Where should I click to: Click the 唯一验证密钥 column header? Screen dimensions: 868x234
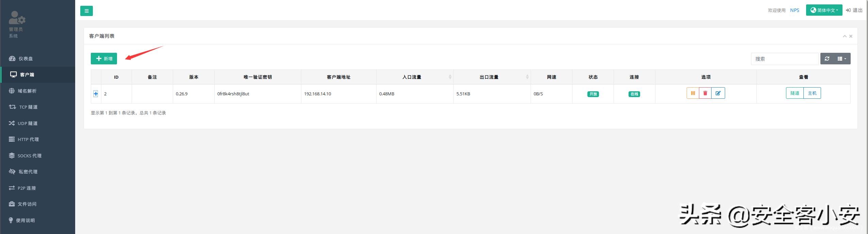pyautogui.click(x=258, y=77)
